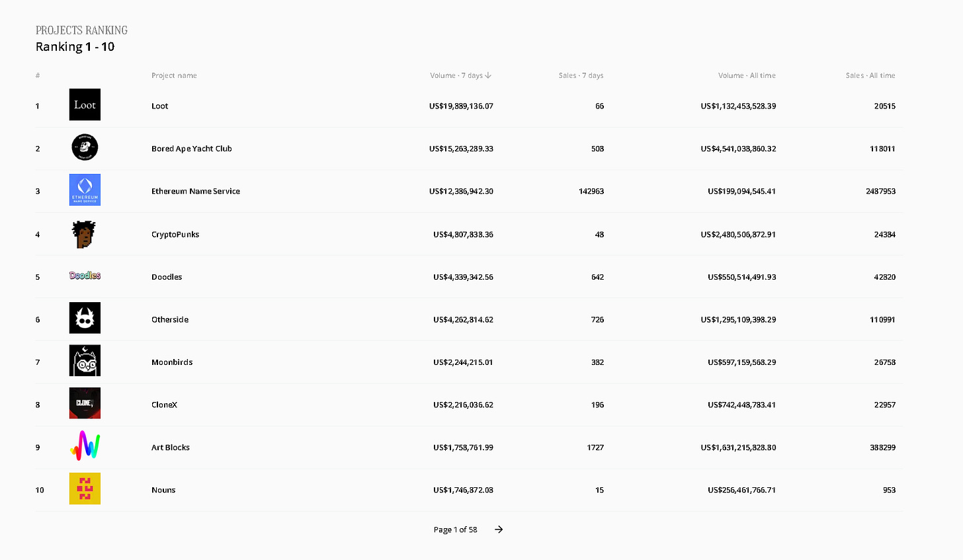Open the Otherside logo icon

tap(85, 318)
